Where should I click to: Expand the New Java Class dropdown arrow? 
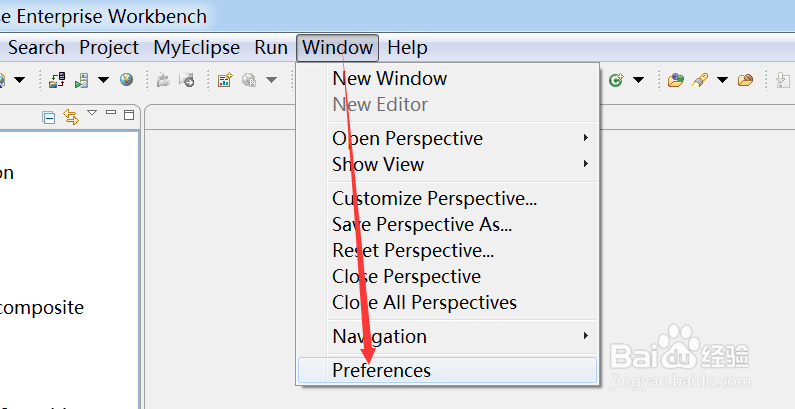[637, 80]
